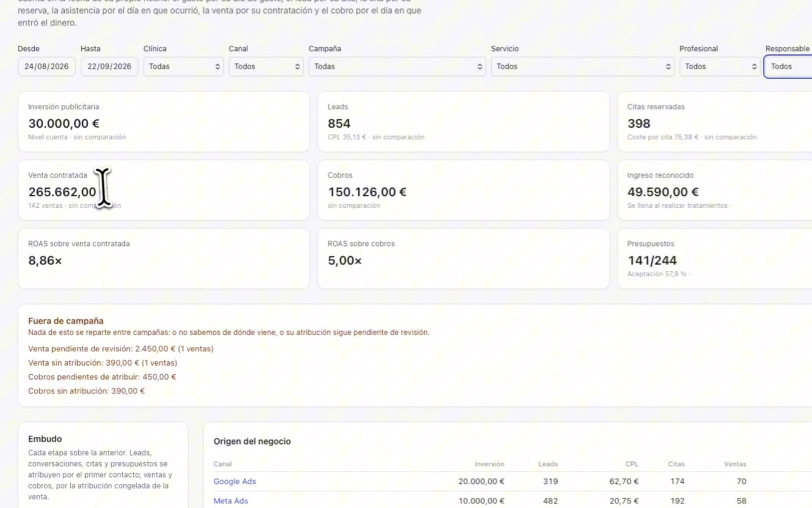812x508 pixels.
Task: Click Google Ads leads value 319
Action: coord(550,481)
